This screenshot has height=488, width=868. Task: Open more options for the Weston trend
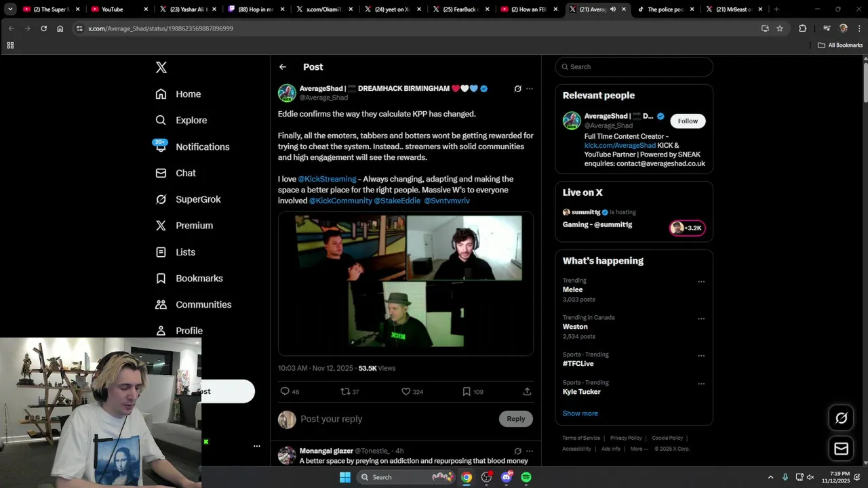tap(701, 319)
